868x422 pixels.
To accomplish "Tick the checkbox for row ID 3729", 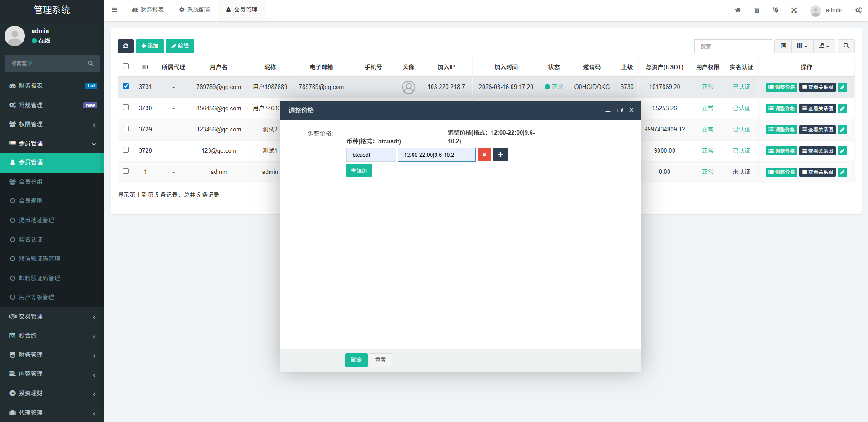I will pos(126,129).
